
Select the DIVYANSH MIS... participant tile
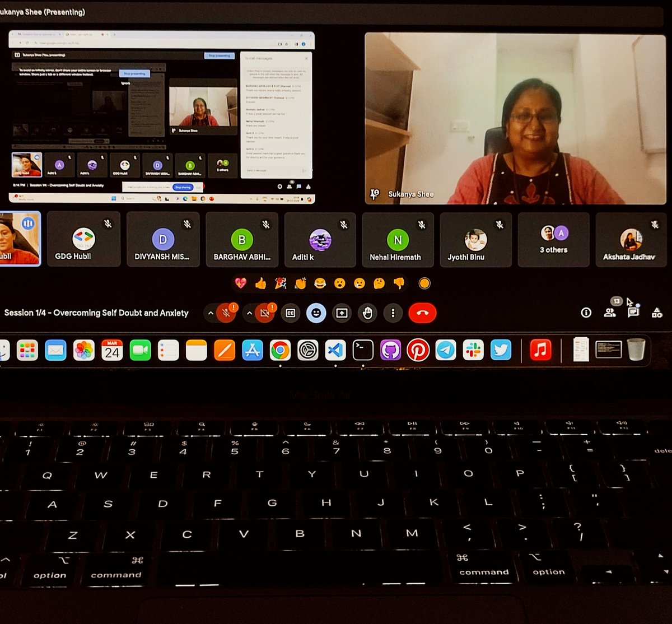(162, 239)
